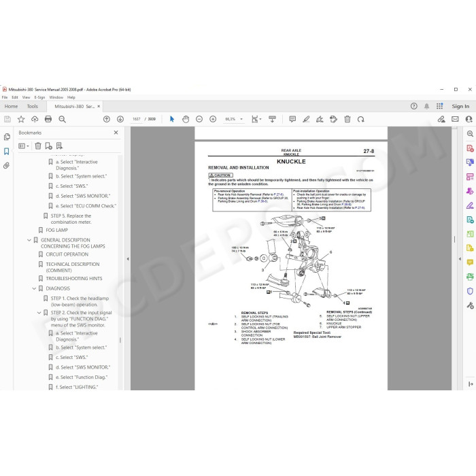Collapse STEP 2 input signal bookmark

coord(39,313)
